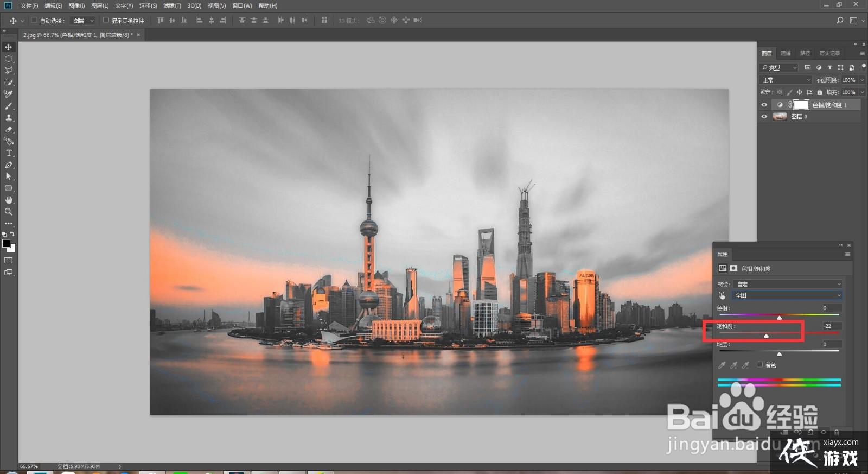Enable the 自动选择 checkbox
The width and height of the screenshot is (868, 474).
[x=34, y=21]
